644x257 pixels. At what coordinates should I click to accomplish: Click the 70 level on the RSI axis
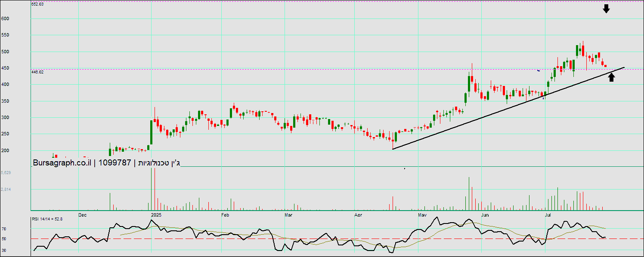[3, 229]
